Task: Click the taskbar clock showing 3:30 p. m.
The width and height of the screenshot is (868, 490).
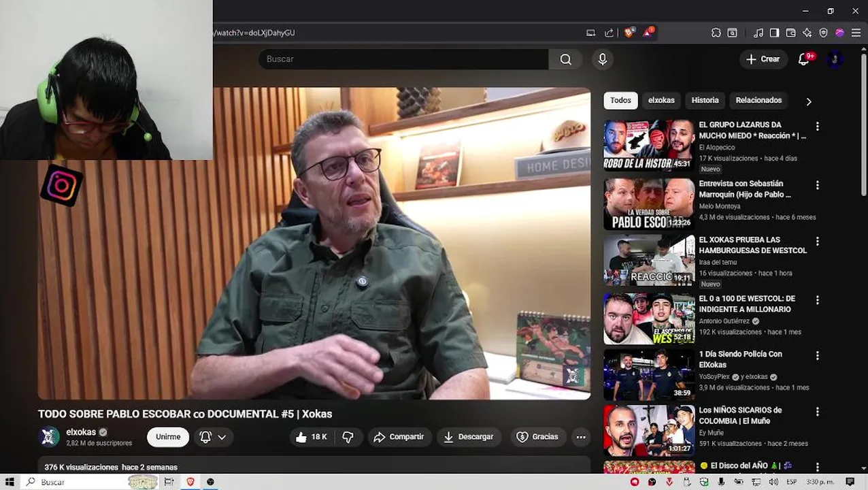Action: (x=820, y=482)
